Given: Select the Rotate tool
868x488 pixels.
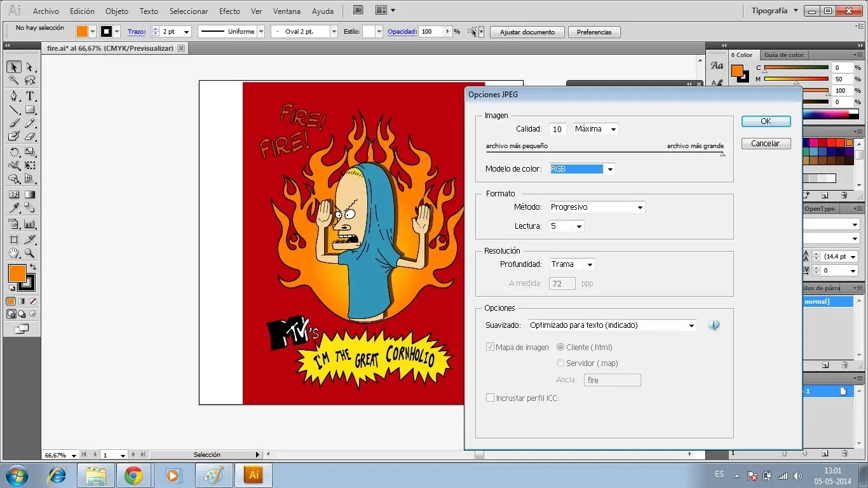Looking at the screenshot, I should [14, 152].
